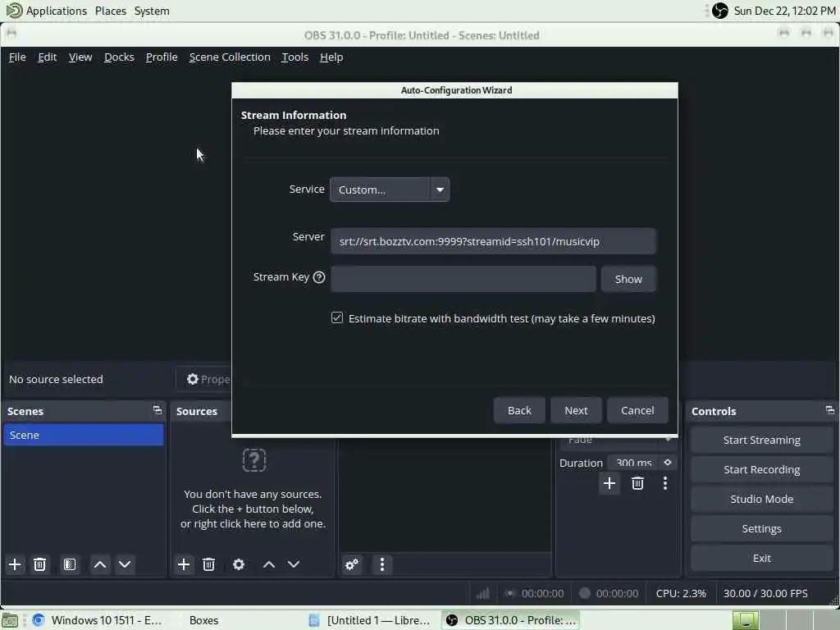Screen dimensions: 840x630
Task: Open the Docks menu
Action: 119,57
